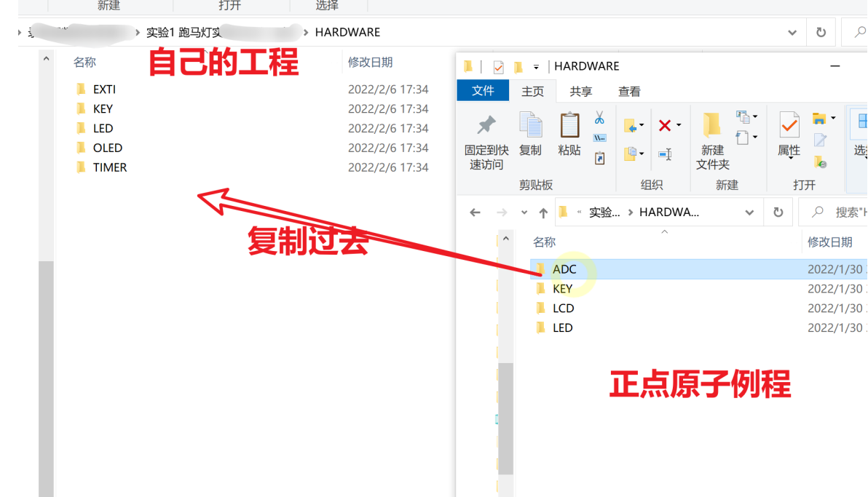Click the red X 删除 delete icon

tap(664, 124)
